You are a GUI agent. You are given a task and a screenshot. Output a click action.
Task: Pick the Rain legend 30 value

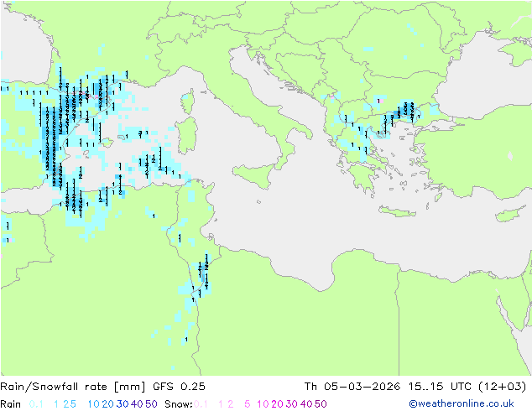coord(123,404)
